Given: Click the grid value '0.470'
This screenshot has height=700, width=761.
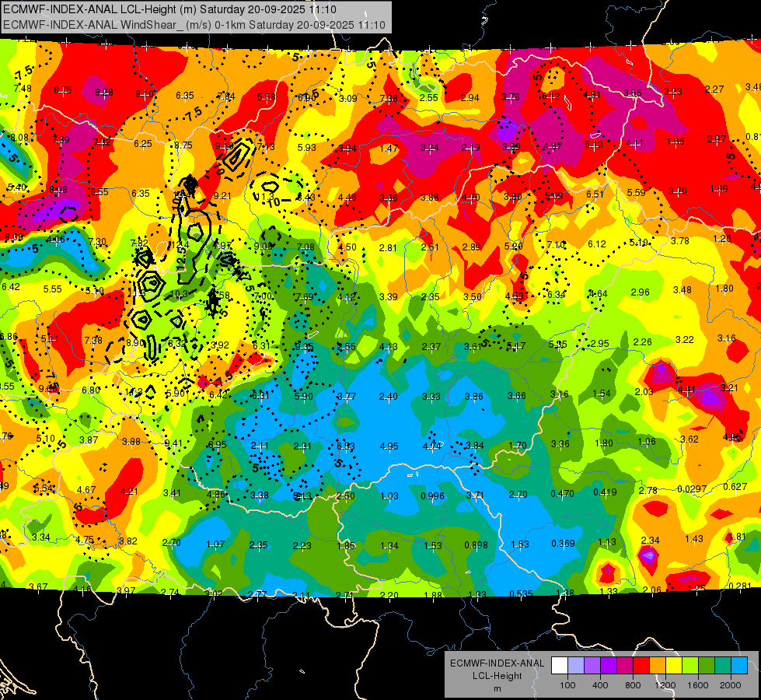Looking at the screenshot, I should (x=562, y=494).
